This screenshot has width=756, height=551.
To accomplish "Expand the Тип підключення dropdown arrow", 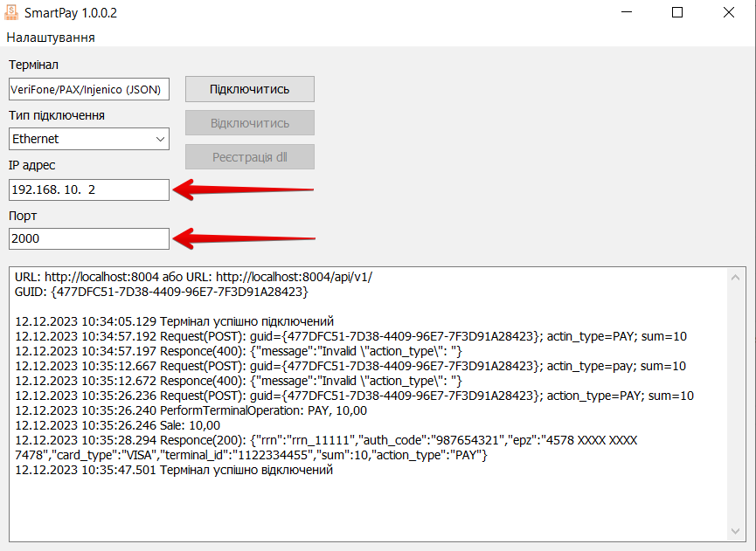I will coord(160,139).
